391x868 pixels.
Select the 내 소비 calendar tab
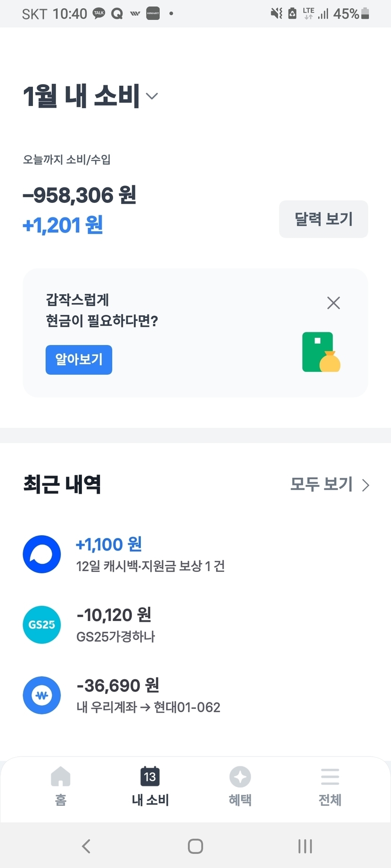[150, 777]
